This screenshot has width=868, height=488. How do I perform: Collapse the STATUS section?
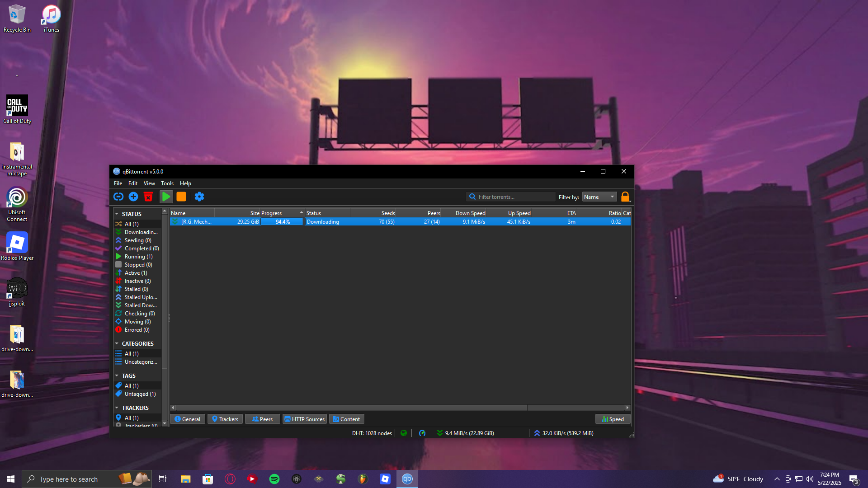pyautogui.click(x=117, y=214)
